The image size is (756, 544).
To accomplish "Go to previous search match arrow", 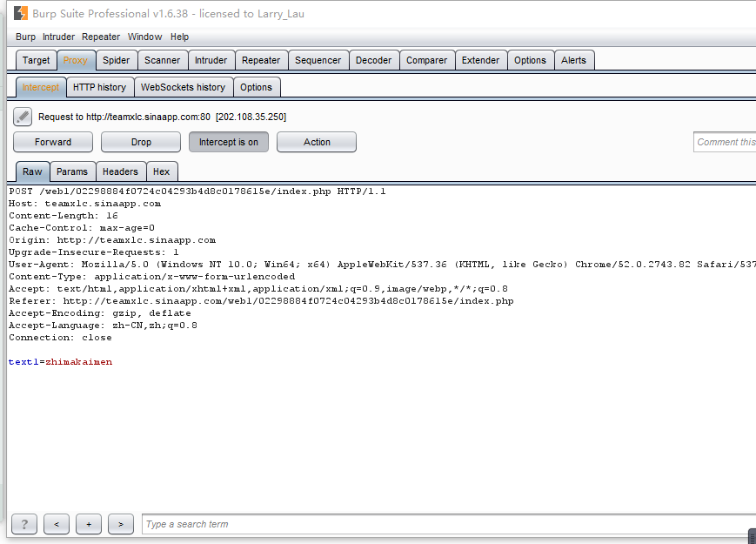I will (x=57, y=524).
